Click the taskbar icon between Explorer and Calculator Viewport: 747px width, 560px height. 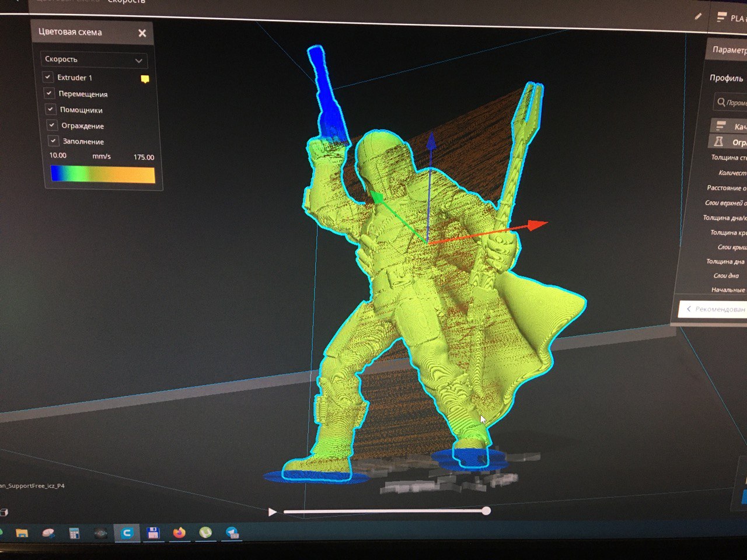coord(48,533)
